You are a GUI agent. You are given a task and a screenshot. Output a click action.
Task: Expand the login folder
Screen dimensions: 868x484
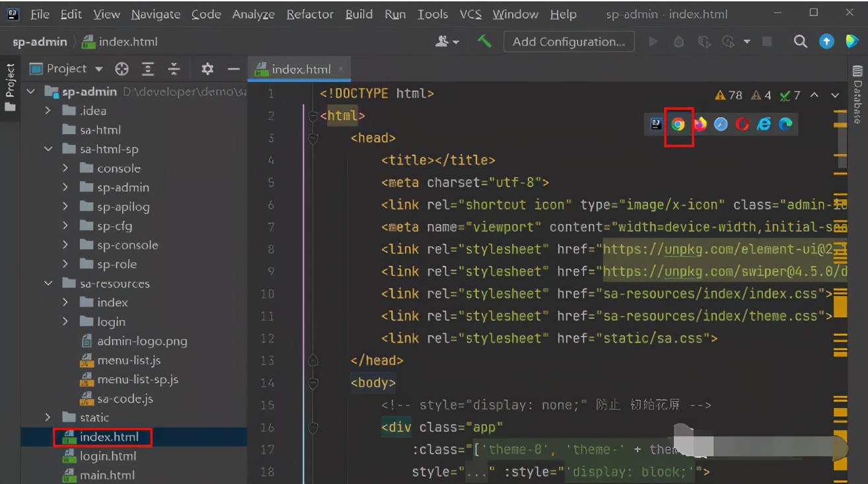[x=65, y=321]
